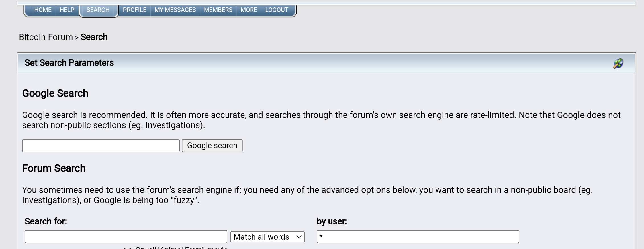
Task: Click LOGOUT in the navigation bar
Action: coord(277,10)
